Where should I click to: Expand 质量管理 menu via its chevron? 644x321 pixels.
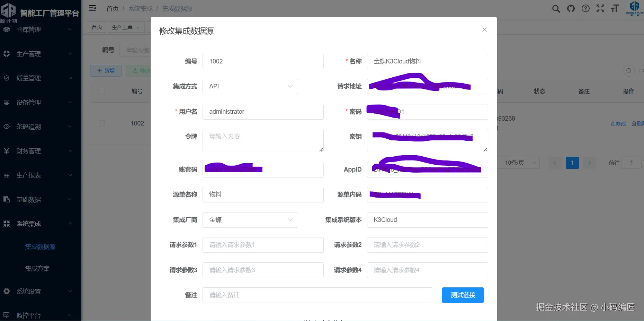70,78
